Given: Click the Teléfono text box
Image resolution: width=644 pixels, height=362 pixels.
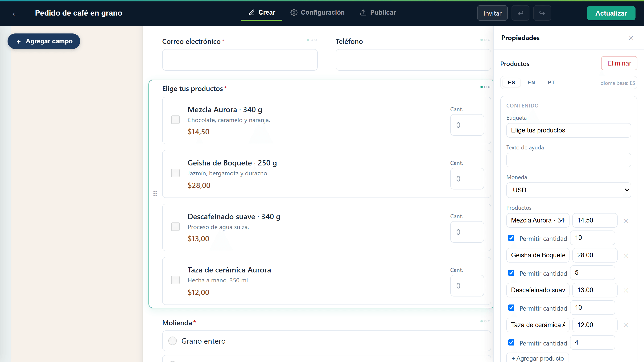Looking at the screenshot, I should (x=413, y=60).
